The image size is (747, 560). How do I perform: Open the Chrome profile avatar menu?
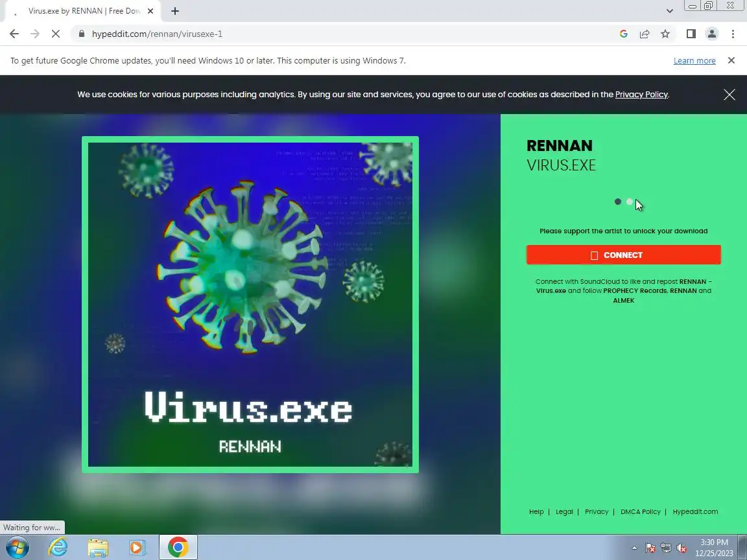(712, 34)
